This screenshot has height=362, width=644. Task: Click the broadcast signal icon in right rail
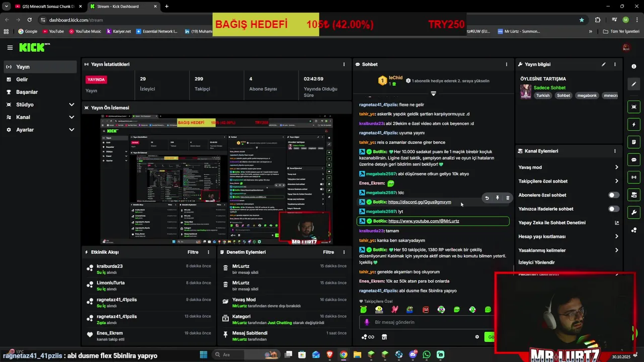click(634, 177)
